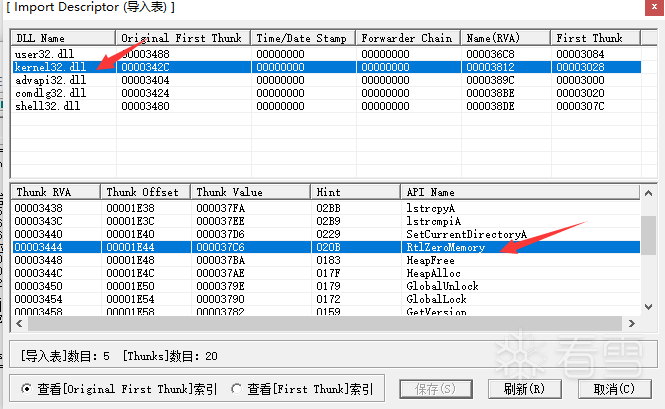The height and width of the screenshot is (409, 665).
Task: Click First Thunk value 00003000
Action: (581, 80)
